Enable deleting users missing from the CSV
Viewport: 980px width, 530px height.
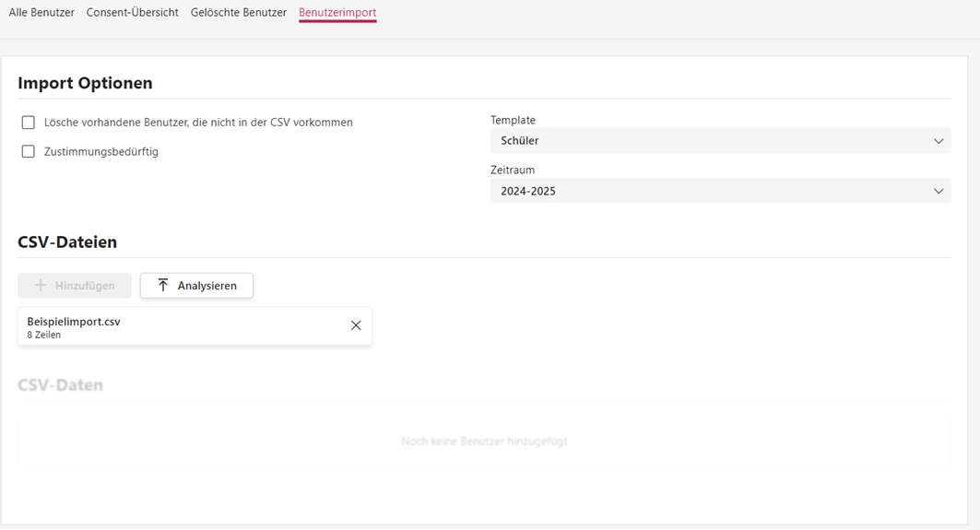tap(29, 123)
